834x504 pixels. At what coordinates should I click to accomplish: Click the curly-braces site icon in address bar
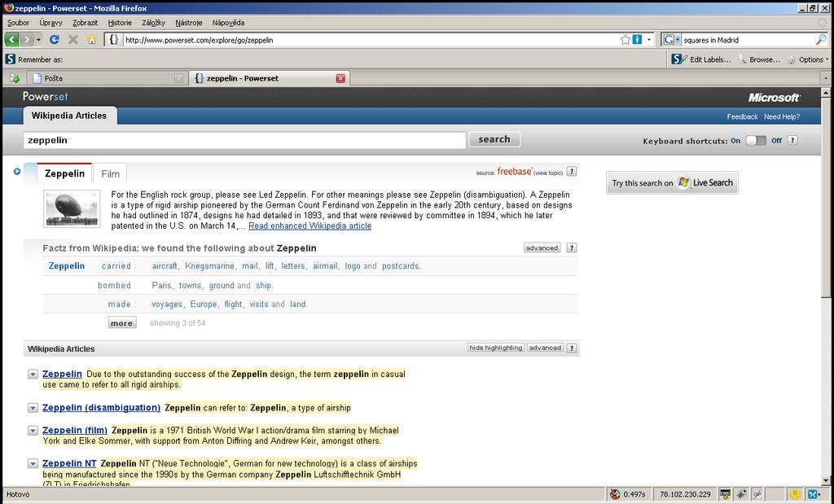113,39
